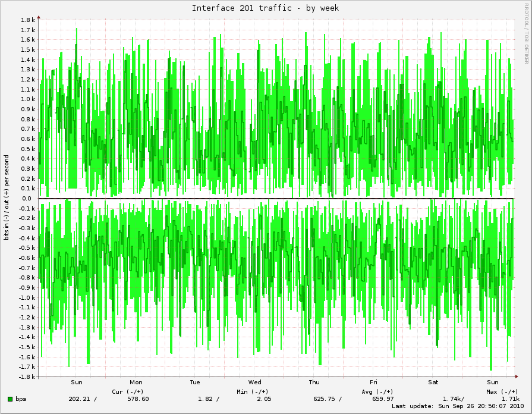The height and width of the screenshot is (414, 532).
Task: Click the 'Tue' label on the time axis
Action: (195, 382)
